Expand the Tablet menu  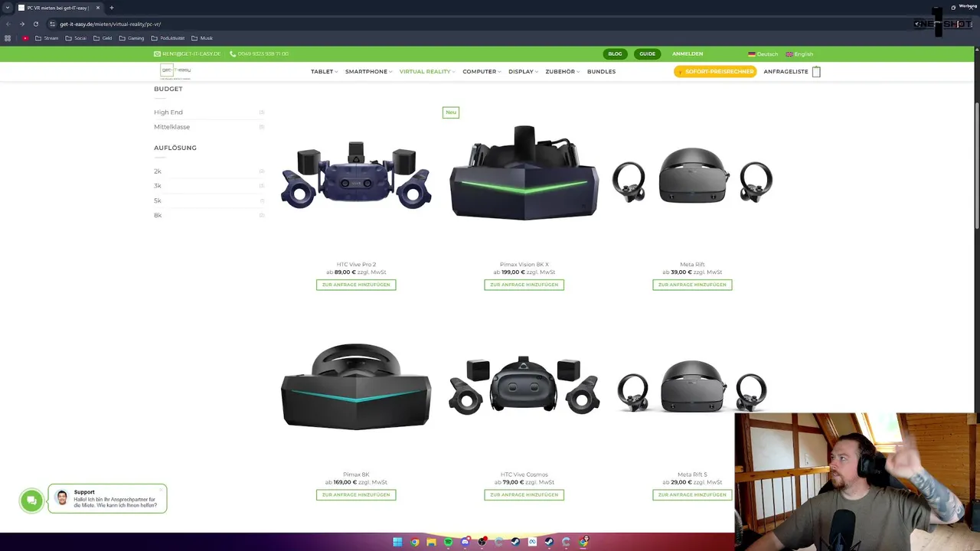click(324, 72)
